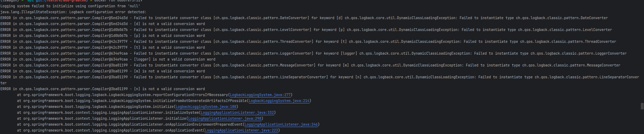Click the '[d] is not a valid conversion word' line

pos(103,24)
